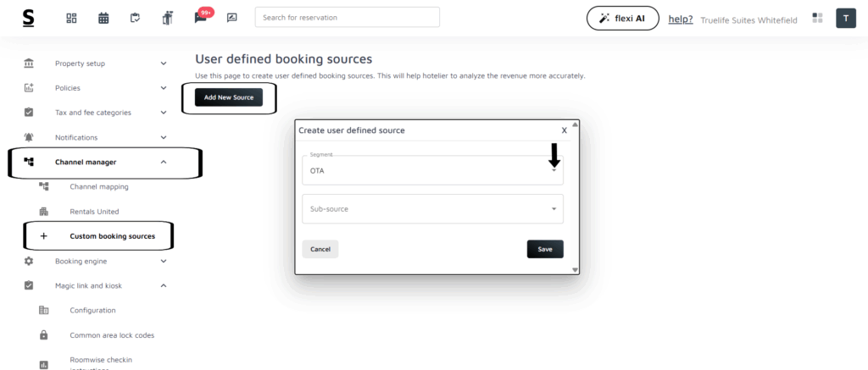This screenshot has height=370, width=868.
Task: Click the review feedback icon
Action: pos(231,18)
